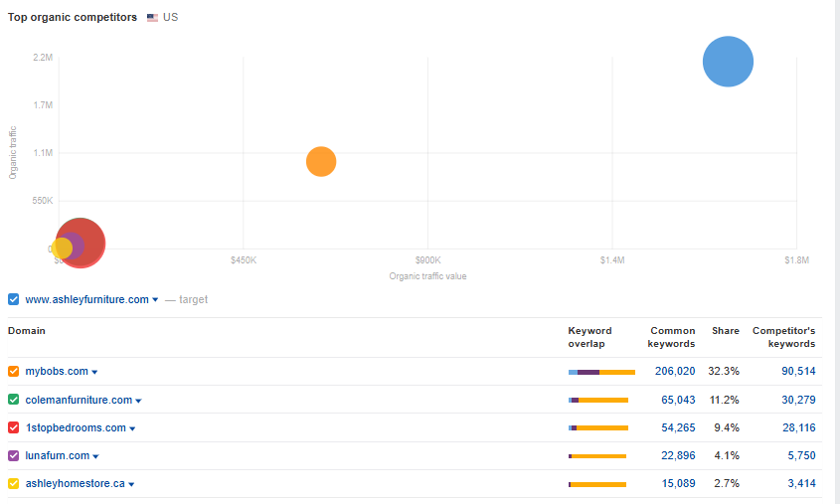The height and width of the screenshot is (504, 840).
Task: Select the large blue bubble on chart
Action: [728, 62]
